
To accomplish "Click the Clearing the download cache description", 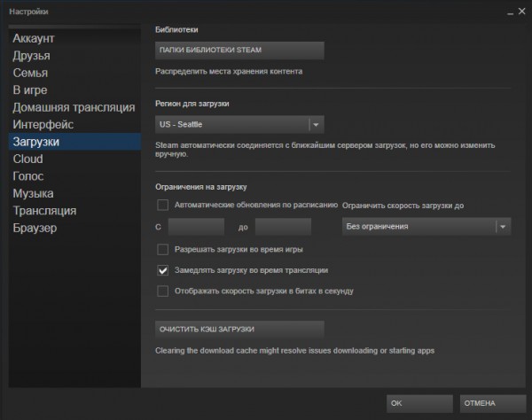I will pos(295,351).
